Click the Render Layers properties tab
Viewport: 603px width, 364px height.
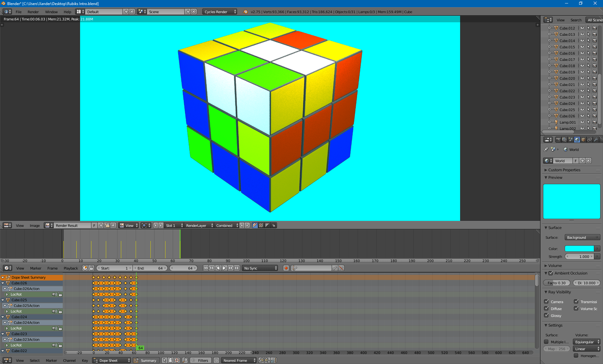[x=564, y=140]
